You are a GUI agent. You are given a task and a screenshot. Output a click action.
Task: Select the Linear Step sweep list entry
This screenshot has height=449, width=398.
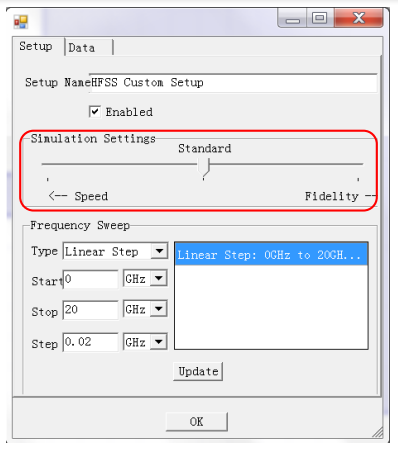271,255
